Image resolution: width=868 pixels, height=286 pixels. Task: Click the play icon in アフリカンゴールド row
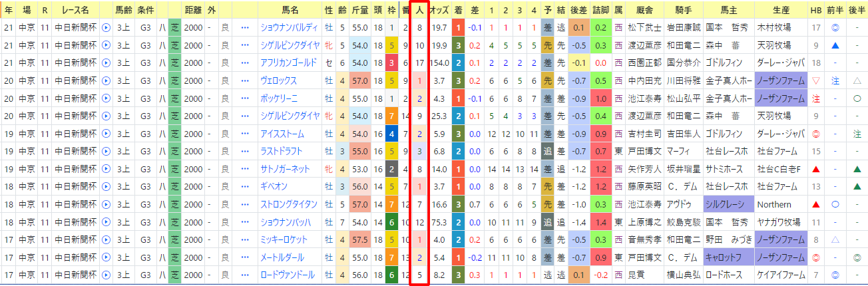105,63
